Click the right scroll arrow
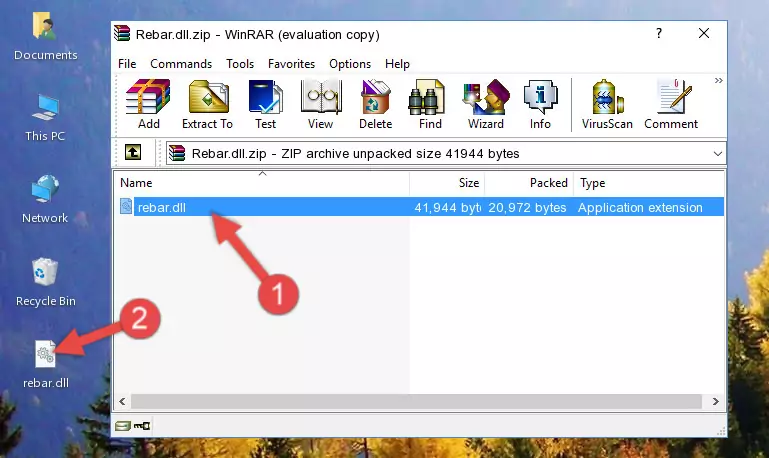The height and width of the screenshot is (458, 769). pyautogui.click(x=716, y=401)
